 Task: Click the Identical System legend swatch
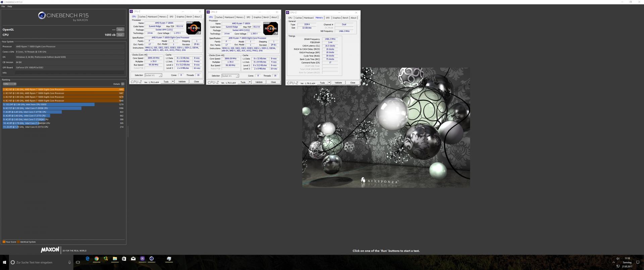point(18,242)
